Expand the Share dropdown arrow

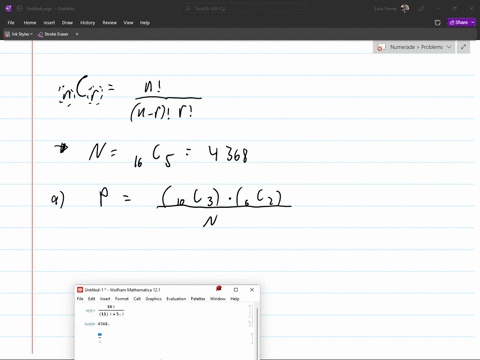pos(473,22)
